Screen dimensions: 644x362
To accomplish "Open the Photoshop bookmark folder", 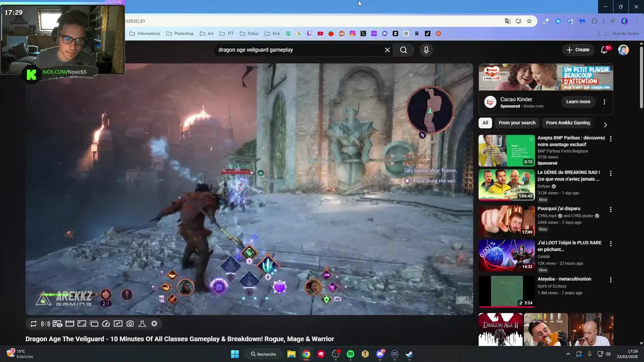I will [x=180, y=34].
